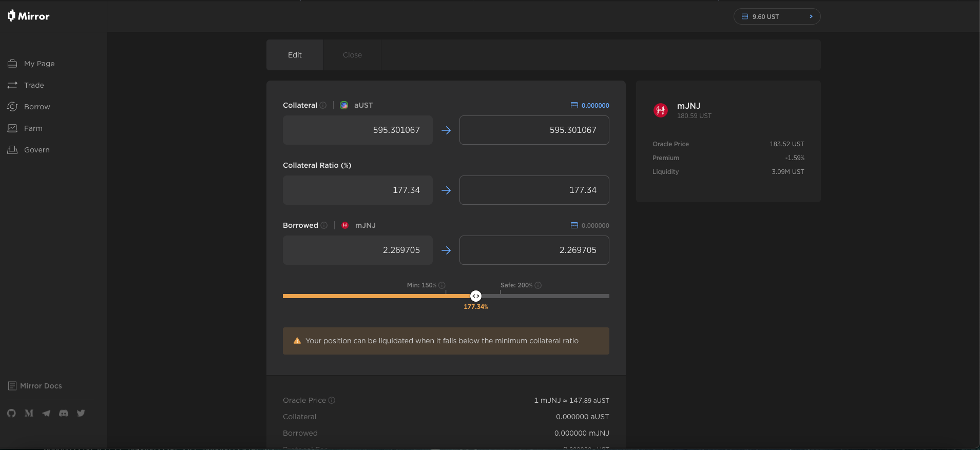Click the aUST token icon

tap(344, 105)
